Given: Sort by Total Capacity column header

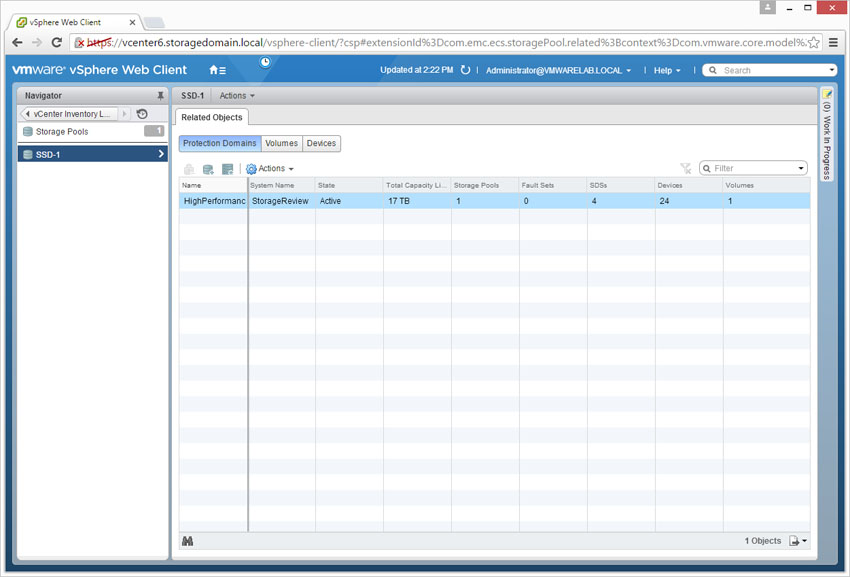Looking at the screenshot, I should pos(417,185).
